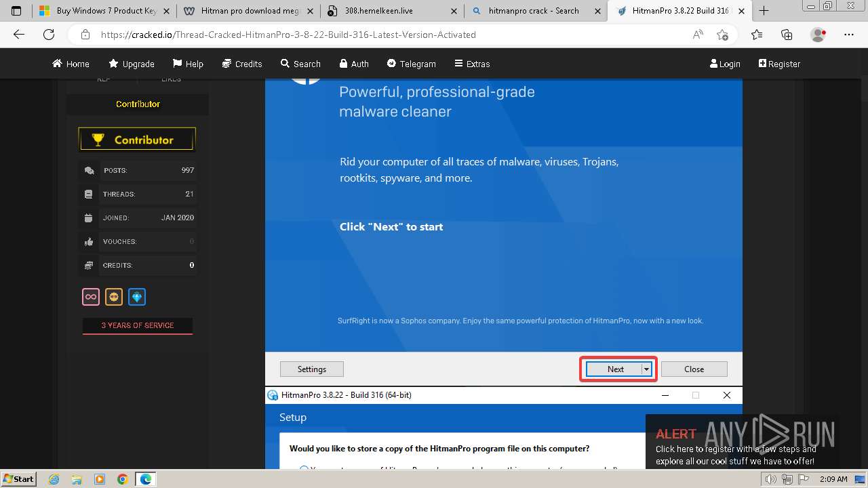Open the Favorites list
This screenshot has width=868, height=488.
click(x=757, y=35)
